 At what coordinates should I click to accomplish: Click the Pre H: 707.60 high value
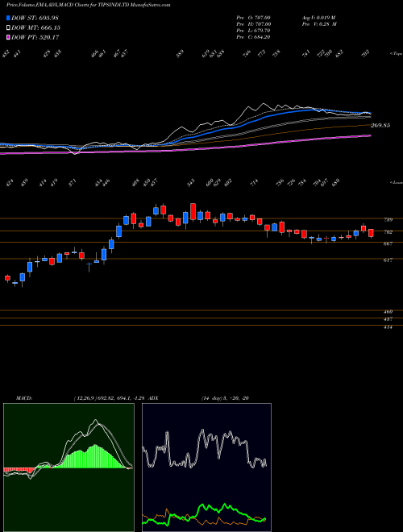253,24
